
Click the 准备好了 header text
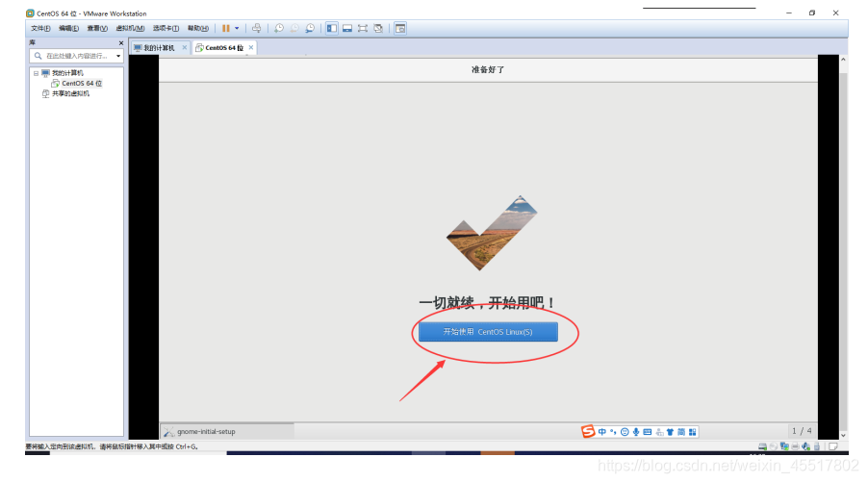[x=488, y=69]
